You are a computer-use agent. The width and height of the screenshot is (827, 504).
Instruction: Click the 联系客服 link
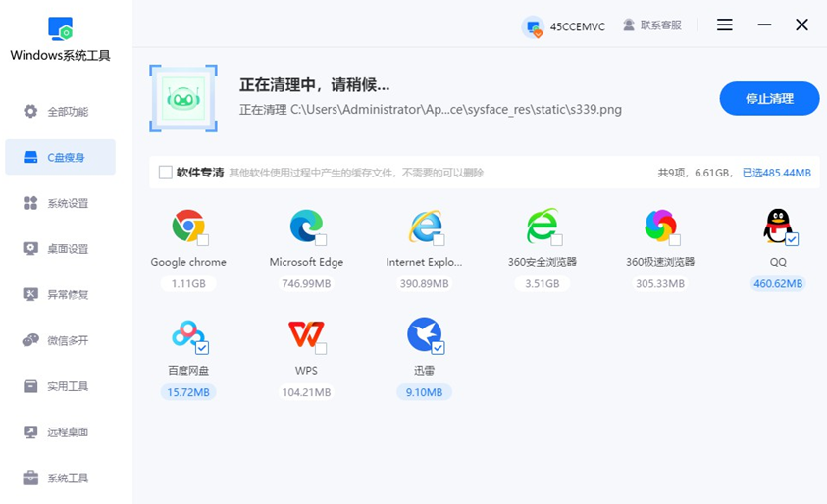pos(661,25)
